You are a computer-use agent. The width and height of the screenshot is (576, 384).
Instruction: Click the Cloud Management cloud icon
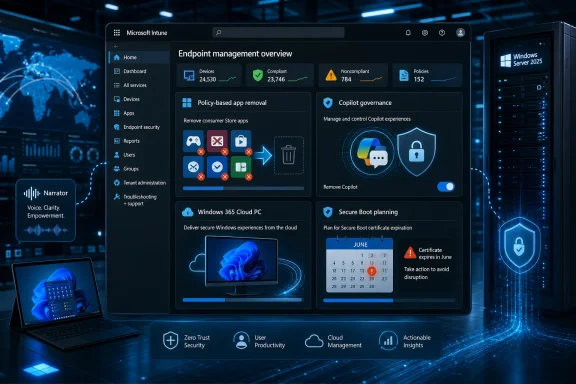(x=314, y=341)
